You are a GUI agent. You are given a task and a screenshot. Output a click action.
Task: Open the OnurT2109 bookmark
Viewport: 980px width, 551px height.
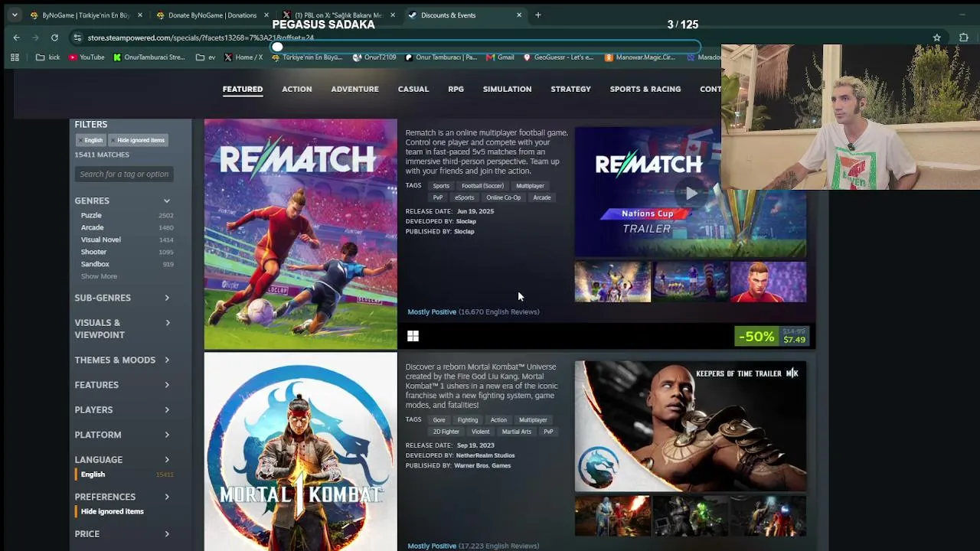374,57
